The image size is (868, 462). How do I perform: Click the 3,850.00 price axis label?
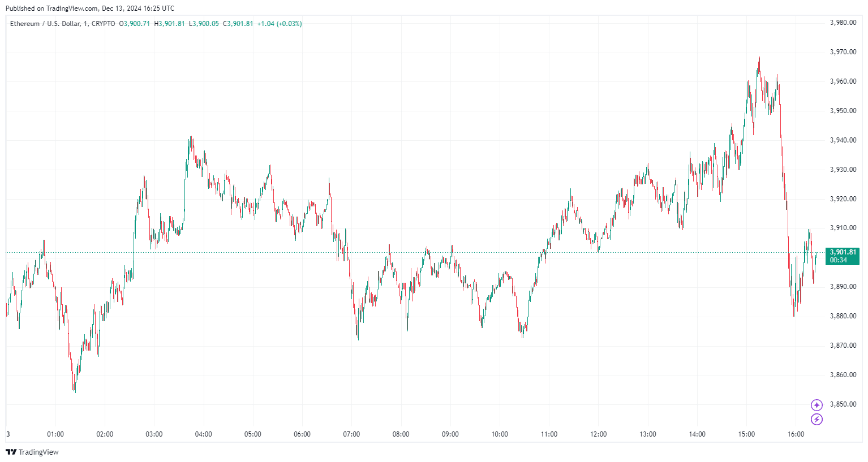pyautogui.click(x=843, y=404)
